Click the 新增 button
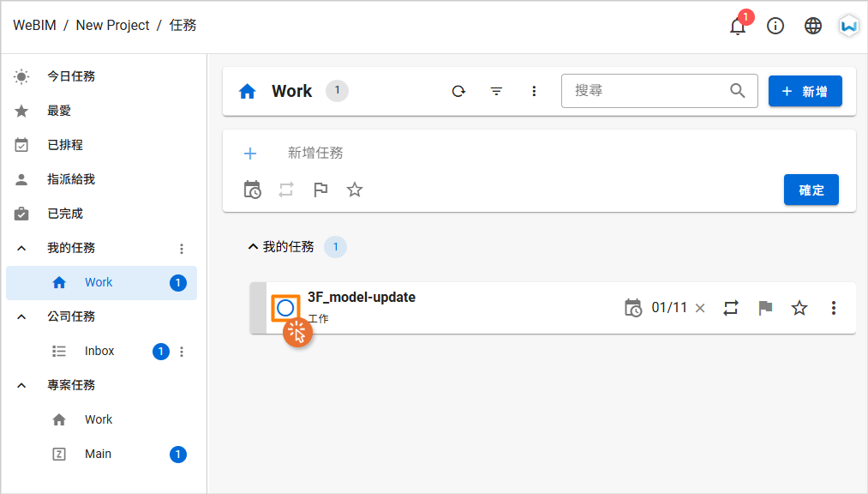The height and width of the screenshot is (494, 868). tap(805, 91)
